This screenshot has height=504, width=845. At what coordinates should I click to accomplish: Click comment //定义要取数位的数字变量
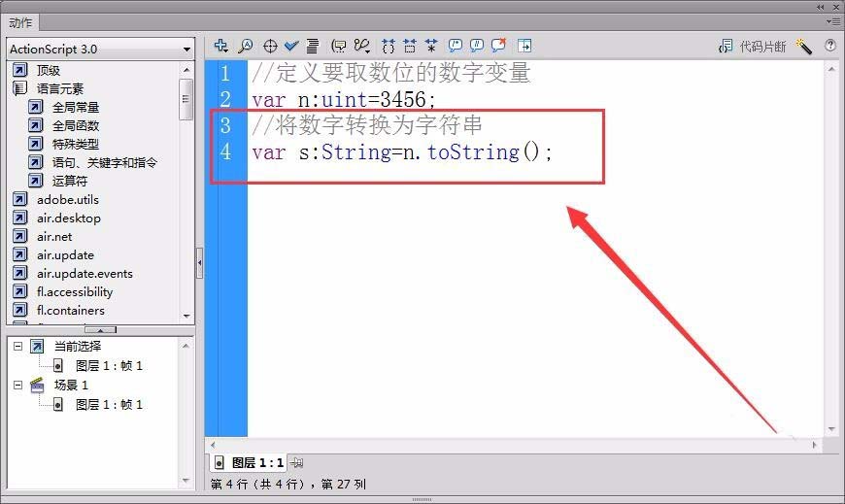click(x=391, y=73)
